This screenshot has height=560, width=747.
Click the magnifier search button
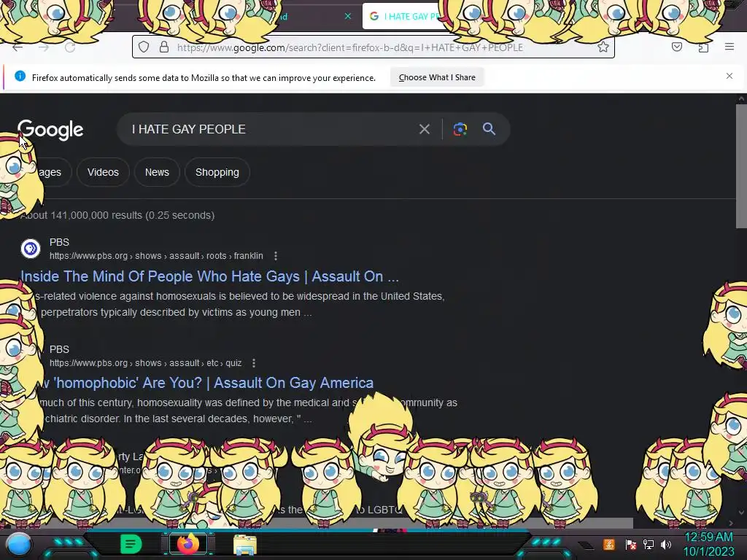489,128
